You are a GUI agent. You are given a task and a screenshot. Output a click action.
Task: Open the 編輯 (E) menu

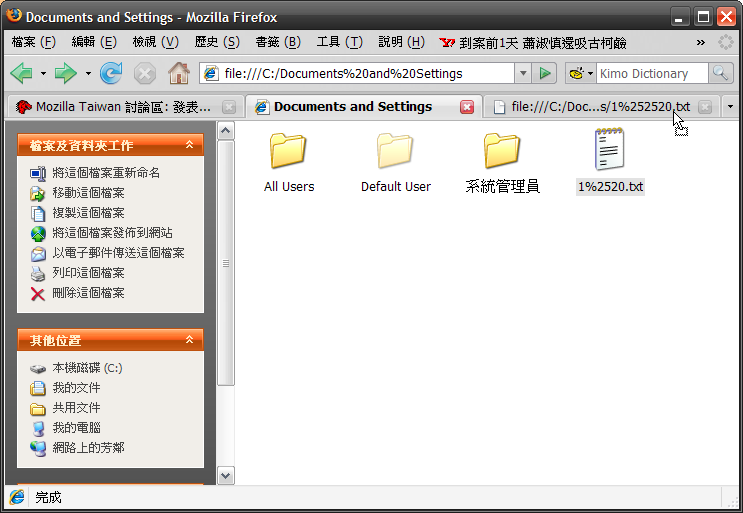94,43
